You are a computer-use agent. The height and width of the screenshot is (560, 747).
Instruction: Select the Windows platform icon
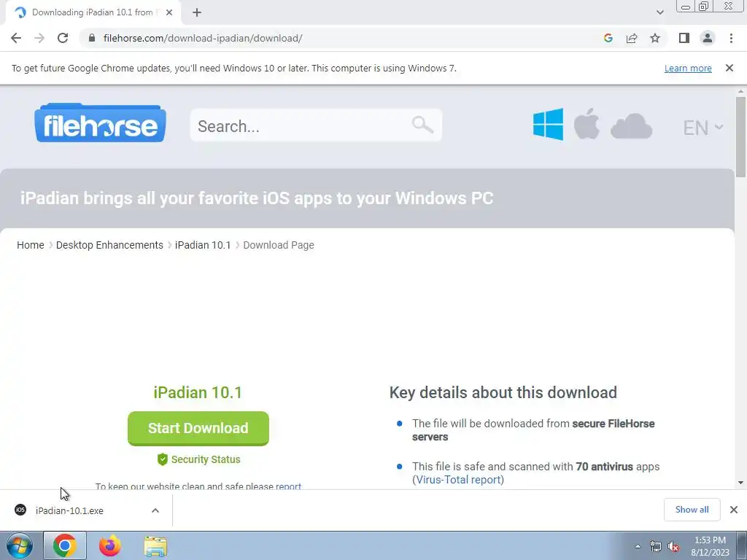point(548,124)
